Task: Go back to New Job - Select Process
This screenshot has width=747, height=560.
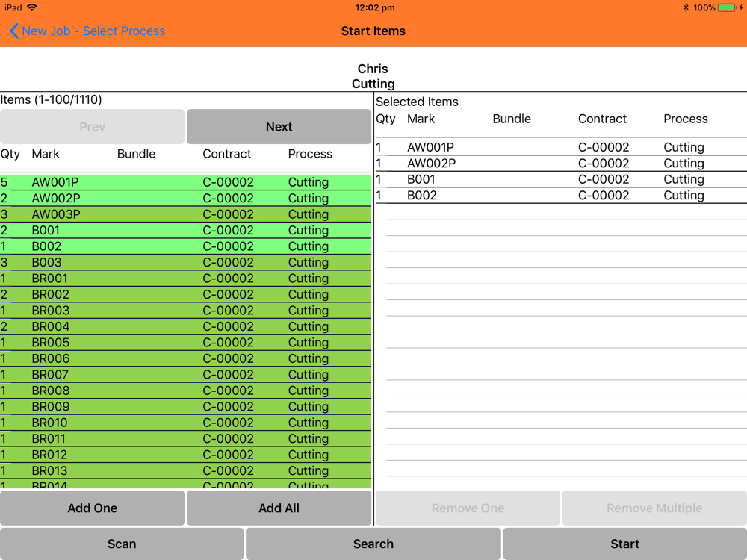Action: point(87,31)
